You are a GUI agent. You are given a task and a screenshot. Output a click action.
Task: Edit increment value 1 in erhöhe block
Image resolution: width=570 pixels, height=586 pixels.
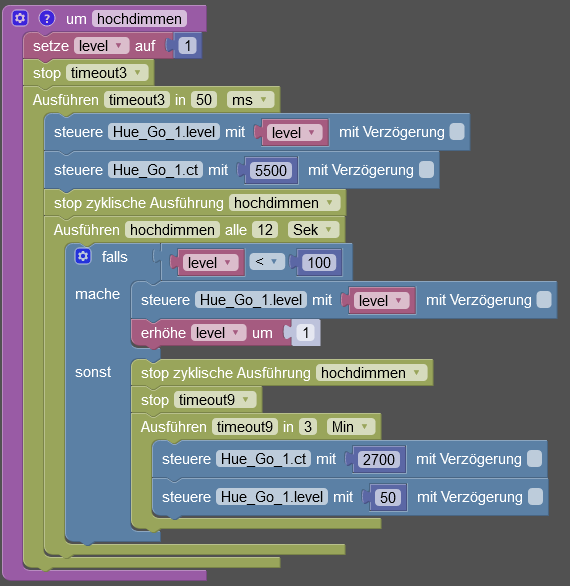click(306, 333)
